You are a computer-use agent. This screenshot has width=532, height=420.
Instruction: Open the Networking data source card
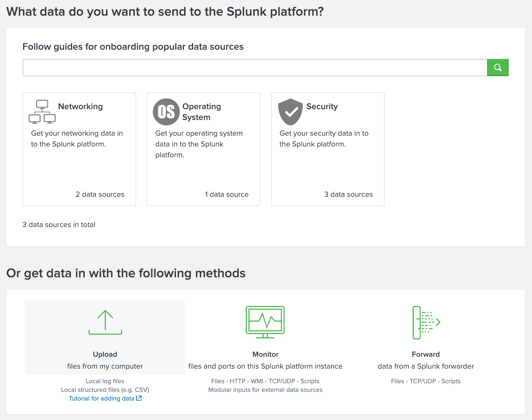[79, 149]
